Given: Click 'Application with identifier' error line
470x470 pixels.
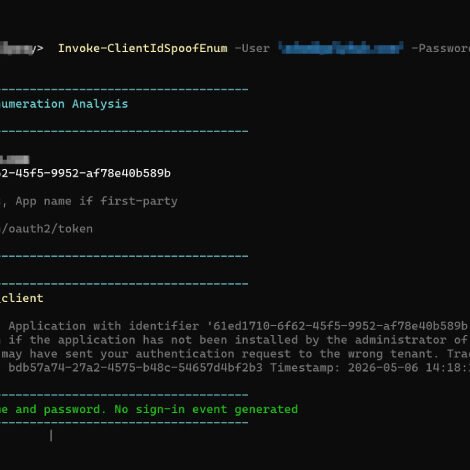Looking at the screenshot, I should [x=238, y=326].
